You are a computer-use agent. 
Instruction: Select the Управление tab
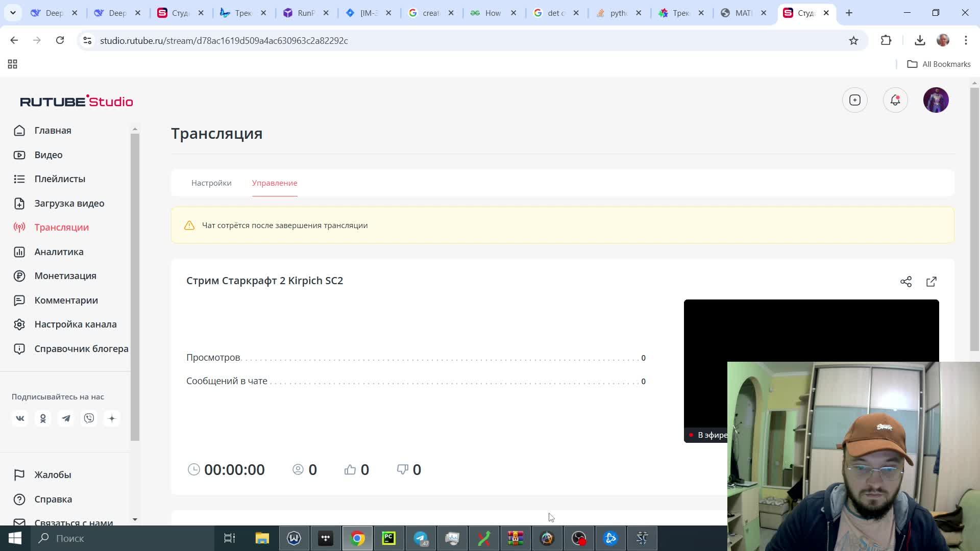coord(274,183)
